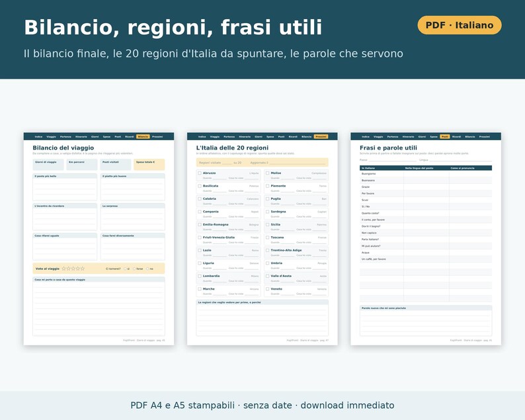The image size is (525, 420).
Task: Open the highlighted Bilancio tab on Bilancio page
Action: [x=143, y=137]
